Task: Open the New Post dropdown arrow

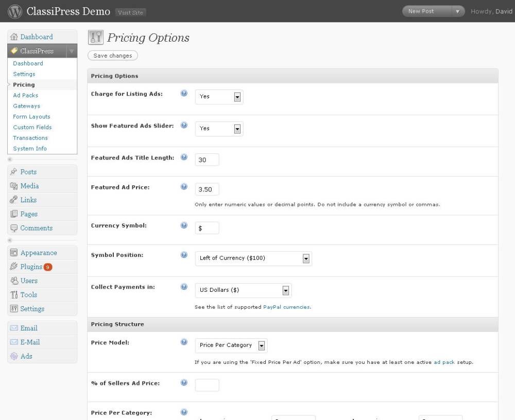Action: (x=457, y=11)
